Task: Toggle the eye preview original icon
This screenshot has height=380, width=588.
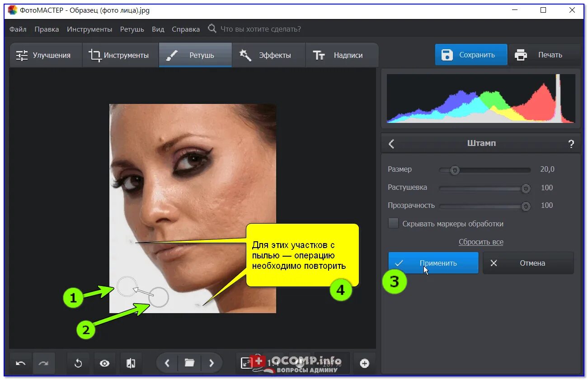Action: (104, 363)
